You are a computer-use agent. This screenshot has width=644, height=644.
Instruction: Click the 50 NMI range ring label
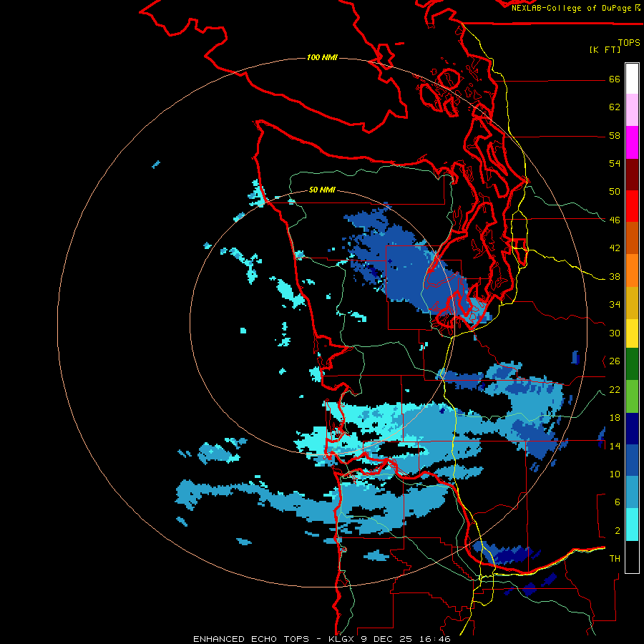point(322,190)
